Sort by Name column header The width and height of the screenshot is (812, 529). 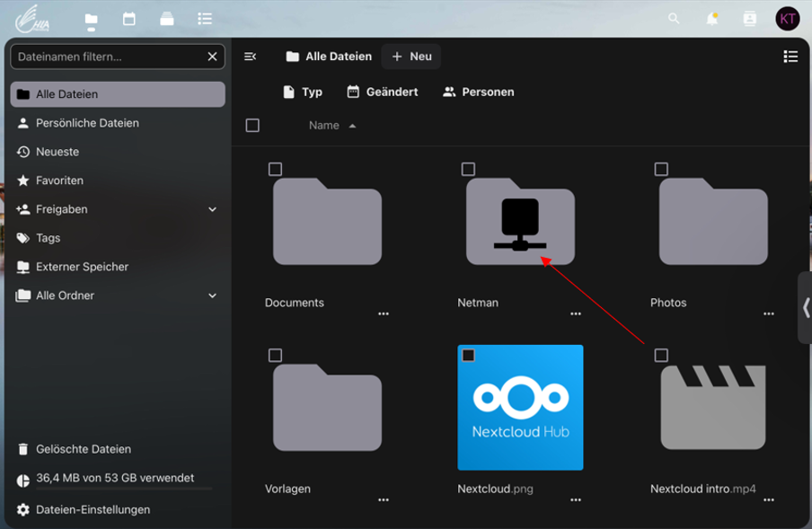click(x=332, y=125)
